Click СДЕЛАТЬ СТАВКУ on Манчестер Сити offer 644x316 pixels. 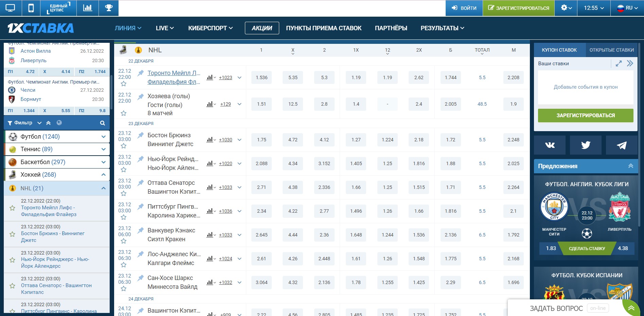pos(587,248)
